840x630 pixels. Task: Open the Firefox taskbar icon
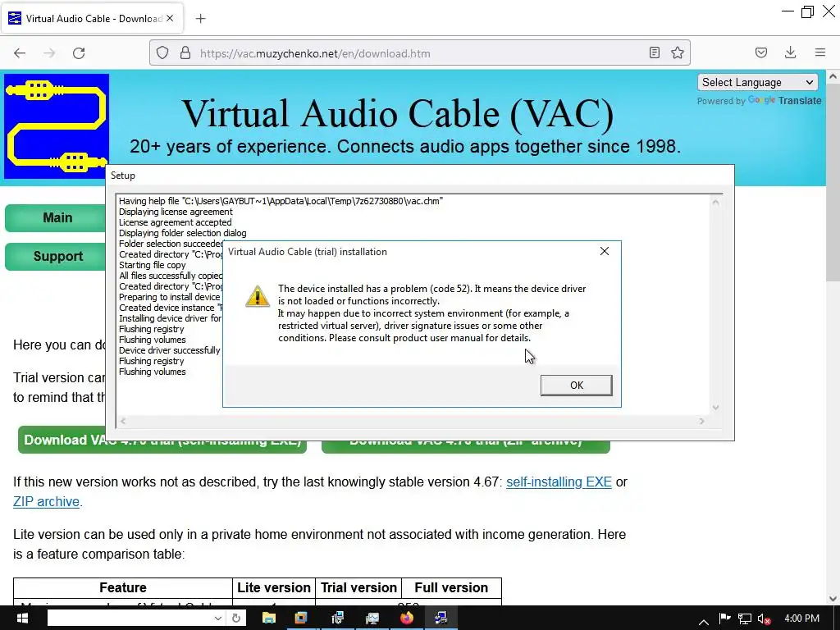click(x=407, y=619)
